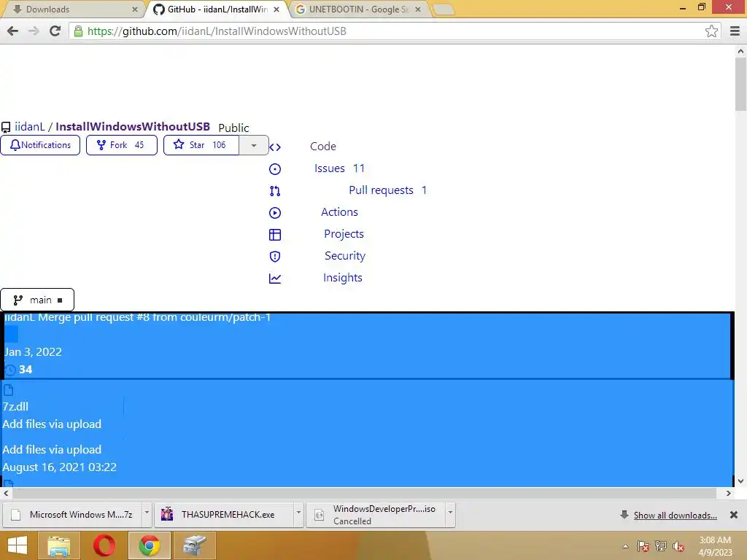This screenshot has width=747, height=560.
Task: Click the Actions play icon
Action: click(x=275, y=213)
